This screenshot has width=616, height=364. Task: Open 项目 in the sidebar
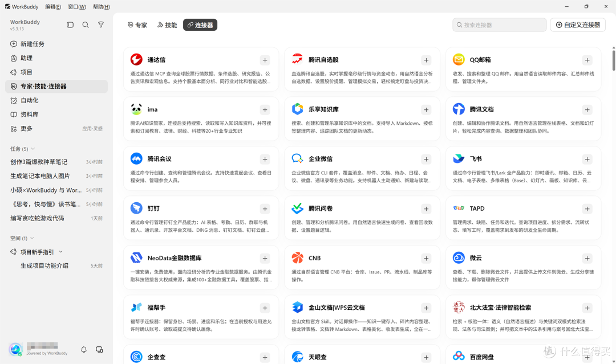pos(56,72)
